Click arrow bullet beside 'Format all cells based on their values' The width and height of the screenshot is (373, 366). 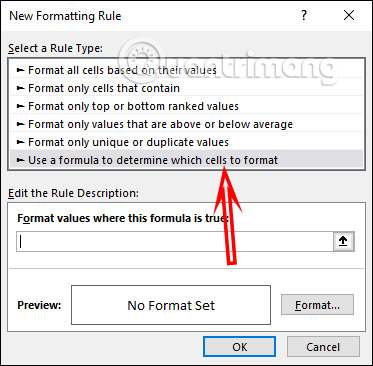pos(20,70)
